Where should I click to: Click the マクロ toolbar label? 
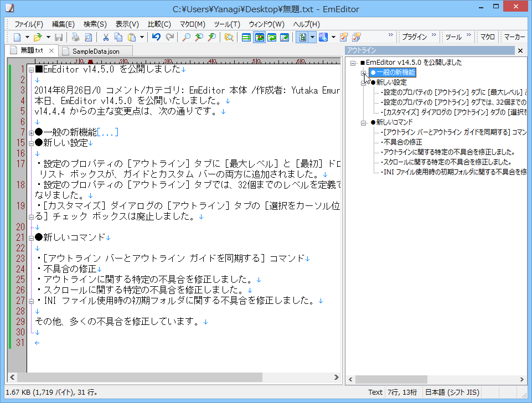click(x=487, y=37)
